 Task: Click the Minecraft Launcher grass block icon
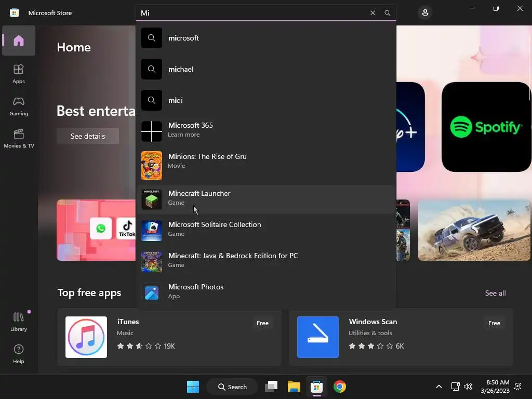pyautogui.click(x=151, y=199)
